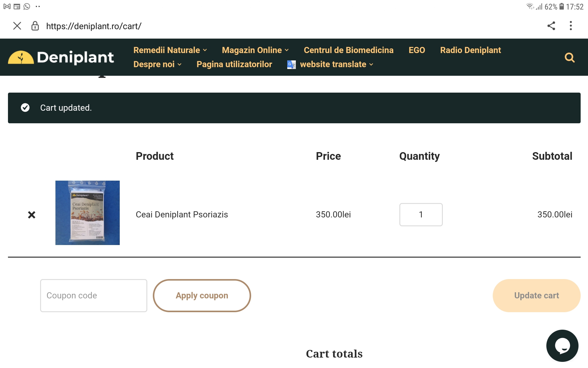Tap the padlock site security icon
This screenshot has height=368, width=588.
tap(35, 26)
